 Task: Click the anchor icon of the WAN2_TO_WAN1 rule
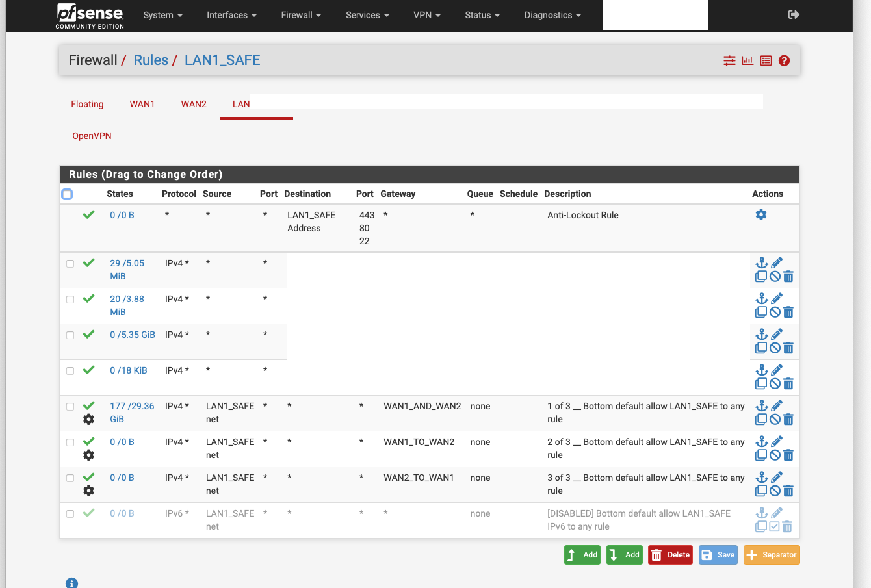(x=762, y=477)
